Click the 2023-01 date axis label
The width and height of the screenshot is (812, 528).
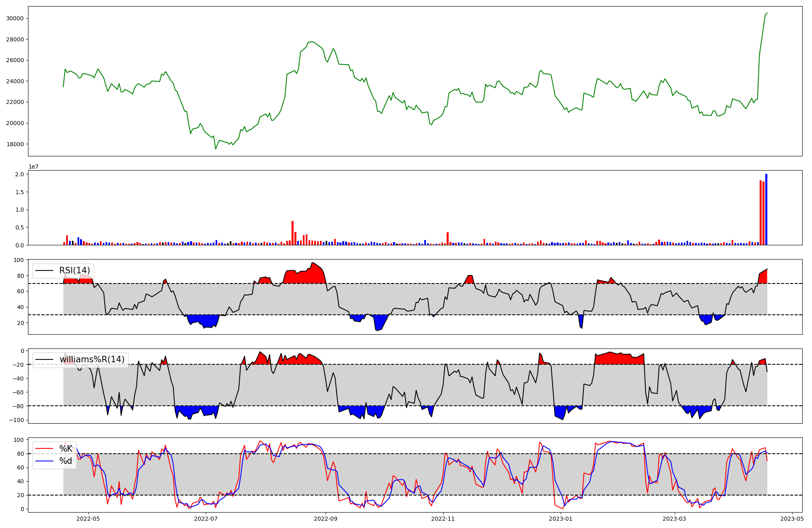pos(561,519)
